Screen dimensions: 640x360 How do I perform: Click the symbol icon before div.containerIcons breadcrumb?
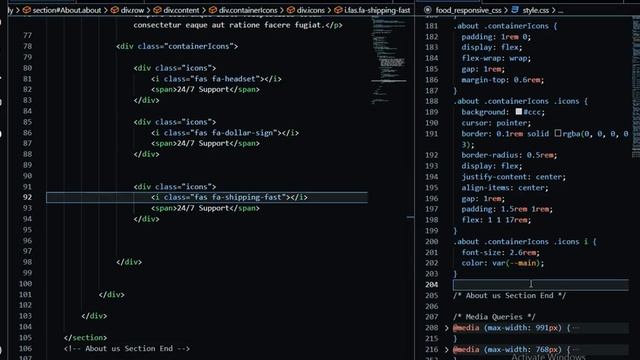click(x=213, y=10)
